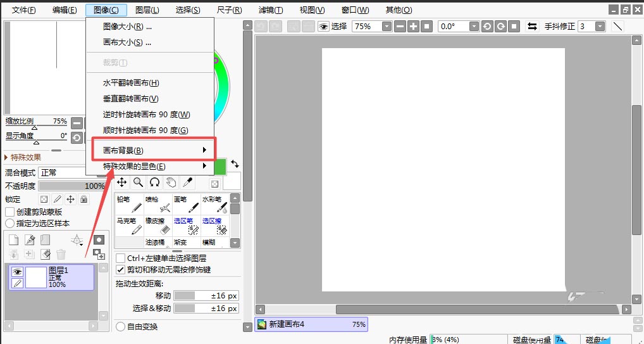Open the 手抖修正 stabilizer value dropdown

tap(600, 27)
